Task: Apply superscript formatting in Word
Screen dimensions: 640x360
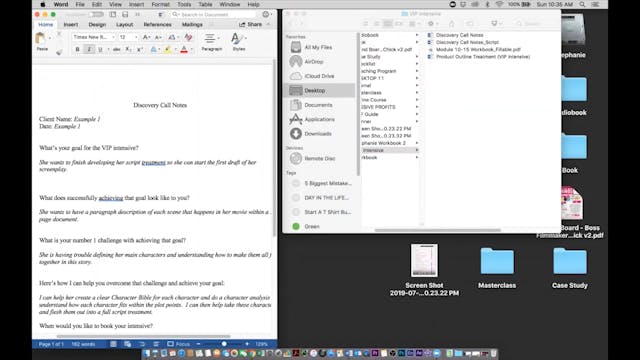Action: (x=140, y=49)
